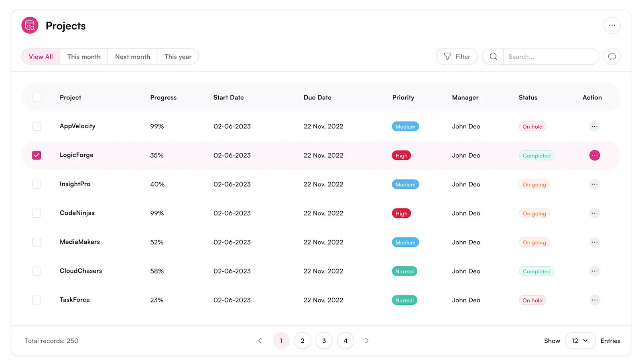Image resolution: width=642 pixels, height=364 pixels.
Task: Check the MediaMakers project checkbox
Action: tap(37, 242)
